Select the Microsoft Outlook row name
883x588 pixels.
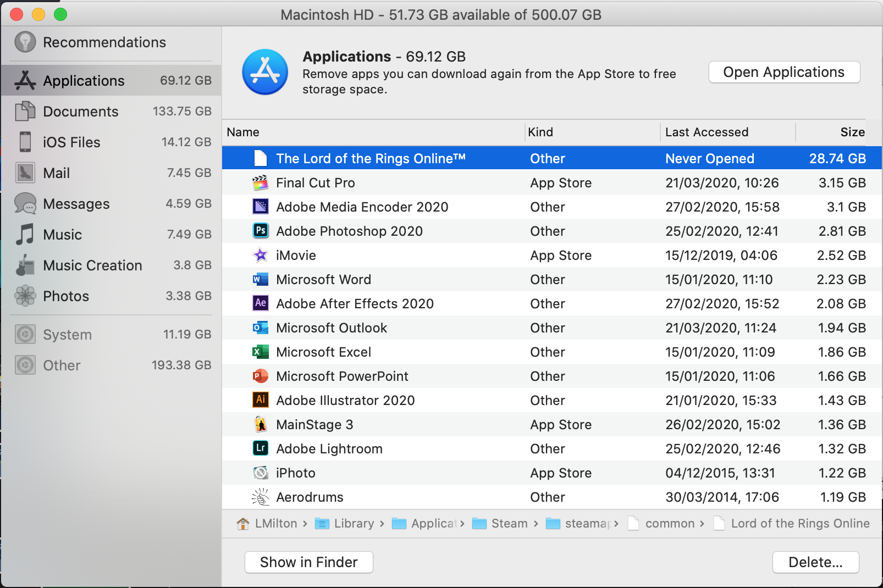(x=332, y=328)
